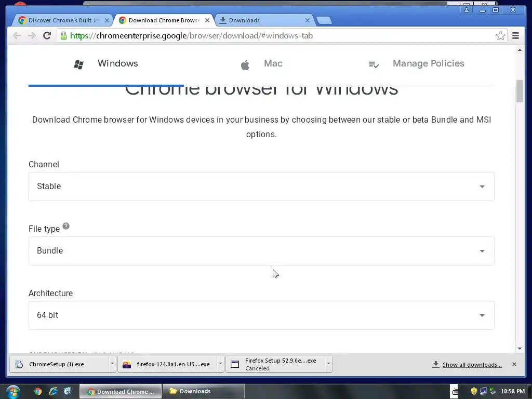Open ChromeSetup (1).exe from downloads bar
Image resolution: width=532 pixels, height=399 pixels.
[59, 364]
